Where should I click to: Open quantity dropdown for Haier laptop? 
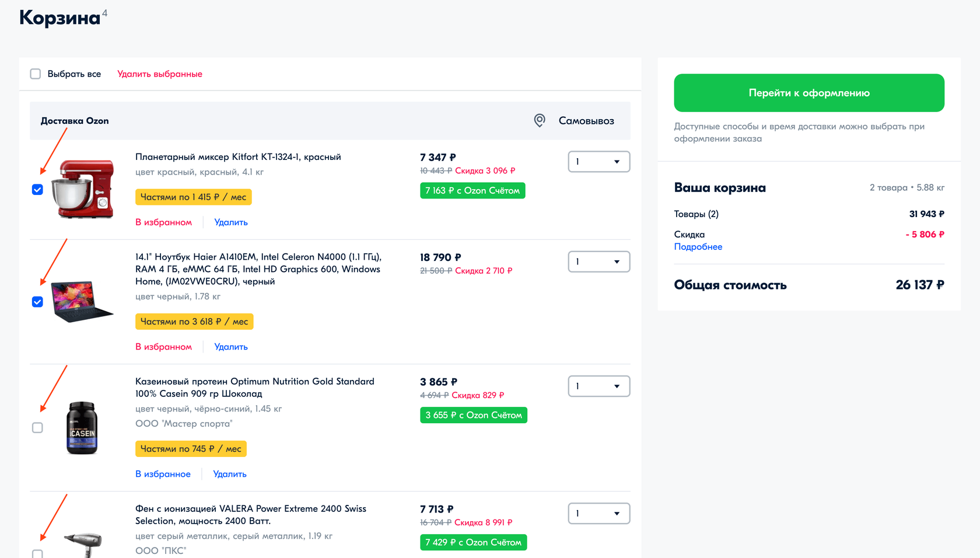pos(599,261)
